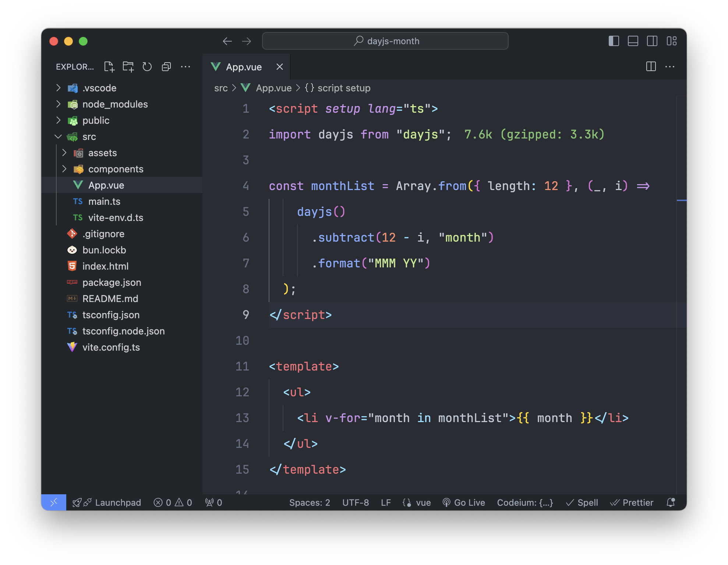Viewport: 728px width, 565px height.
Task: Click the Codeium status item
Action: (x=525, y=502)
